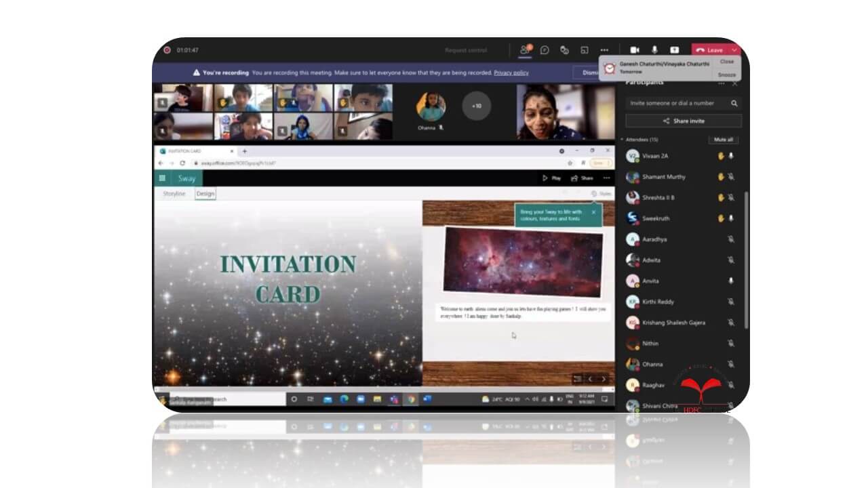Image resolution: width=868 pixels, height=488 pixels.
Task: Close the Bring your Sway to life tooltip
Action: coord(593,212)
